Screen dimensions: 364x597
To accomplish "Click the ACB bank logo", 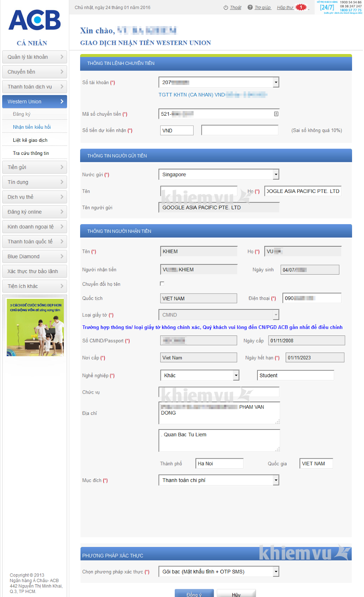I will click(34, 20).
